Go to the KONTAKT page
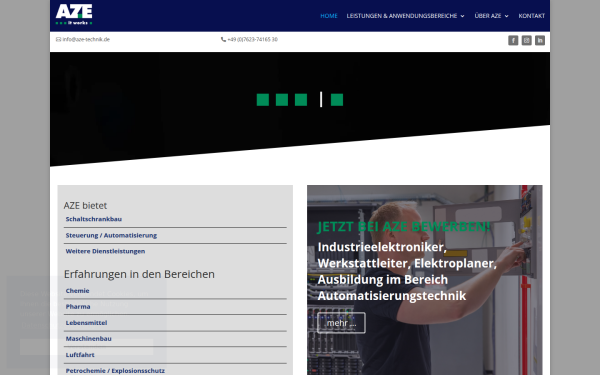Screen dimensions: 600x375 coord(532,16)
